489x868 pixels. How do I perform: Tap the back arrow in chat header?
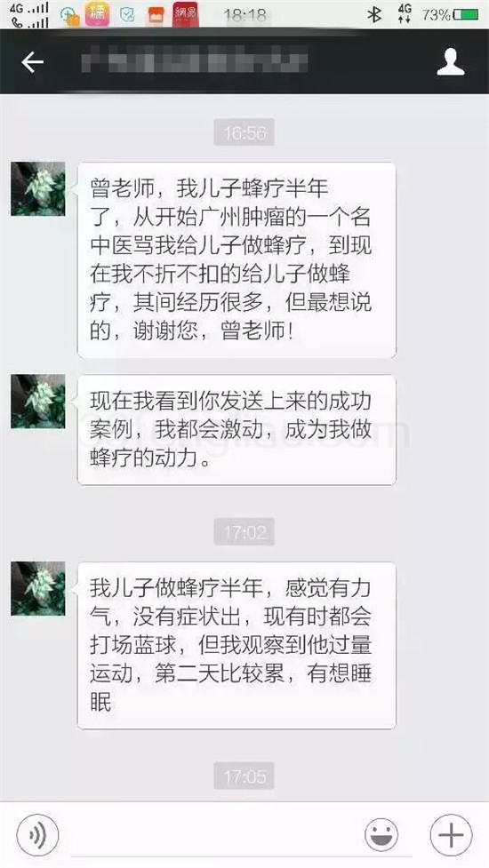click(x=32, y=62)
